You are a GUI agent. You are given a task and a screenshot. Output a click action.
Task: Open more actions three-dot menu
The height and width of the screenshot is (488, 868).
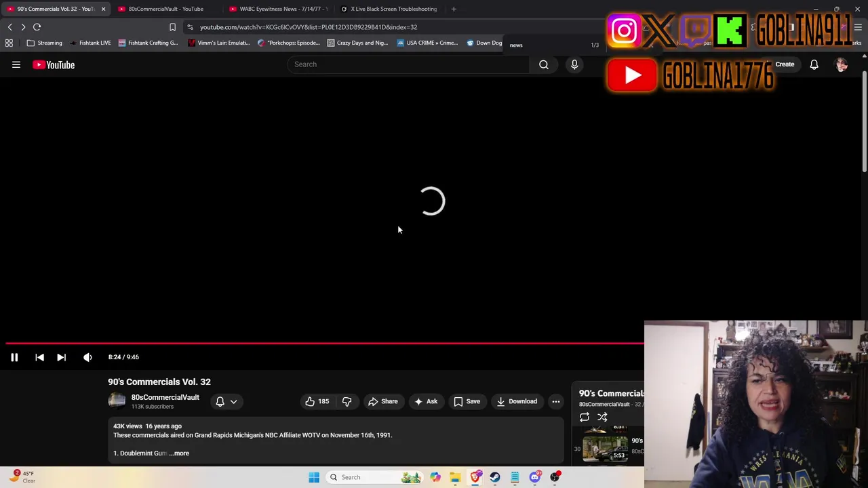tap(556, 401)
